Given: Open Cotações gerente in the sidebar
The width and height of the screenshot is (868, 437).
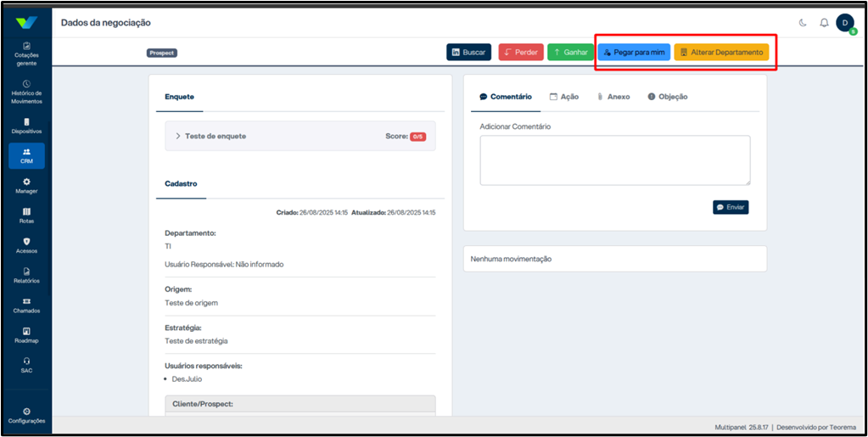Looking at the screenshot, I should [26, 54].
